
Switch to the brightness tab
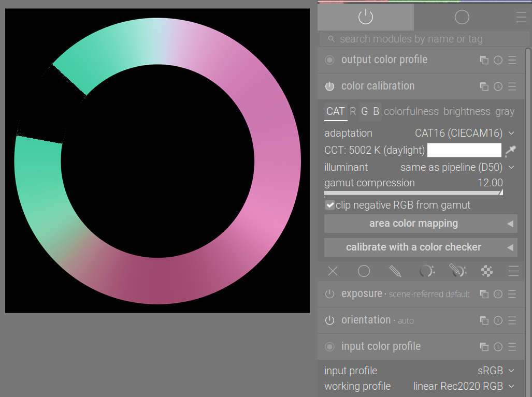click(x=467, y=111)
